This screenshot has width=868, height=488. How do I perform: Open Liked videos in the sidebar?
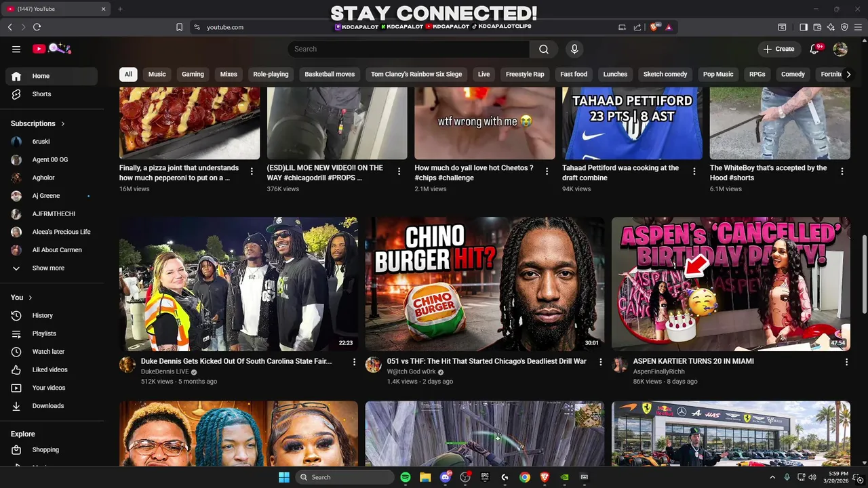[x=52, y=370]
